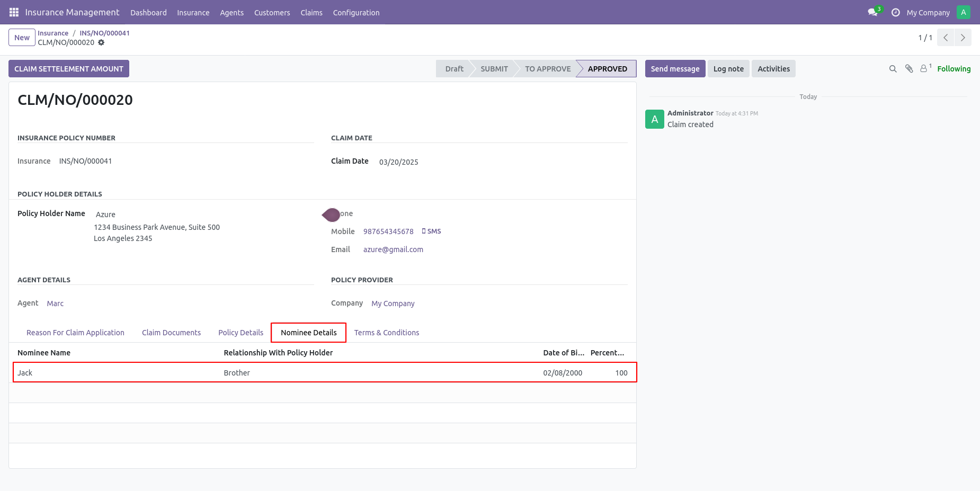Open the INS/NO/000041 insurance field link
Image resolution: width=980 pixels, height=491 pixels.
coord(85,161)
